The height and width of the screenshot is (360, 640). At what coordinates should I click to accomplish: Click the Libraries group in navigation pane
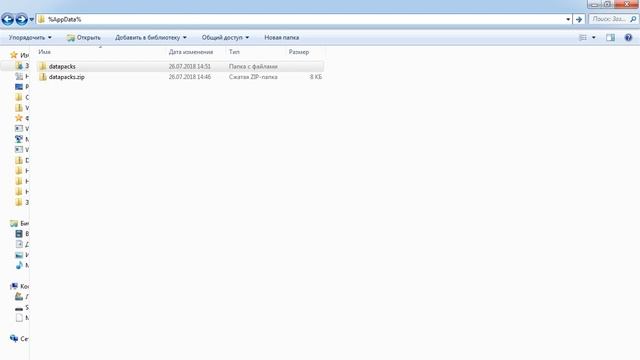(x=19, y=223)
